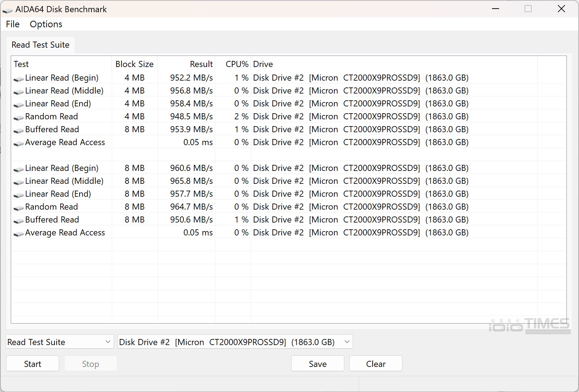
Task: Click drive icon beside 8 MB Linear Read (End)
Action: point(19,195)
